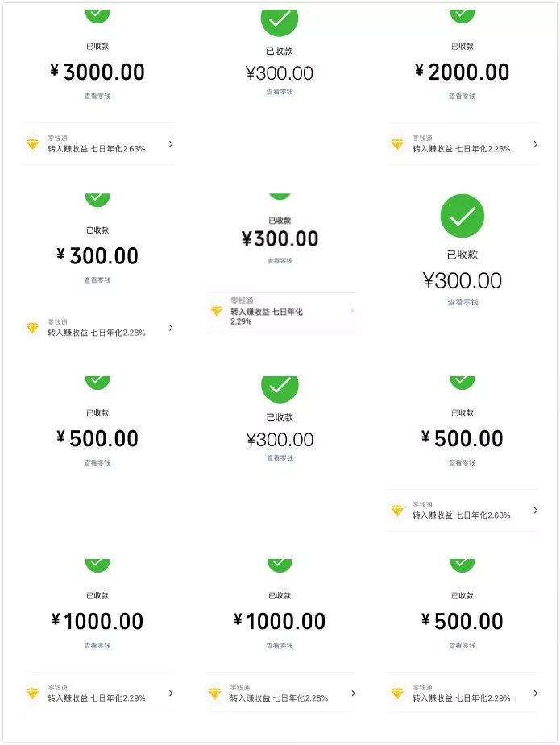Expand the 零钱通 chevron on the ¥2000.00 receipt
The height and width of the screenshot is (745, 560).
click(536, 144)
